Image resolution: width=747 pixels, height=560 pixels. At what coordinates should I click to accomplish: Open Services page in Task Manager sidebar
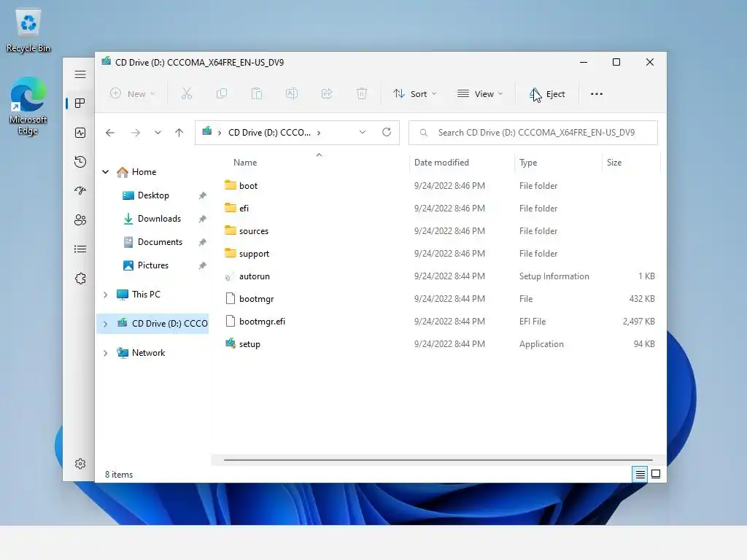point(80,279)
